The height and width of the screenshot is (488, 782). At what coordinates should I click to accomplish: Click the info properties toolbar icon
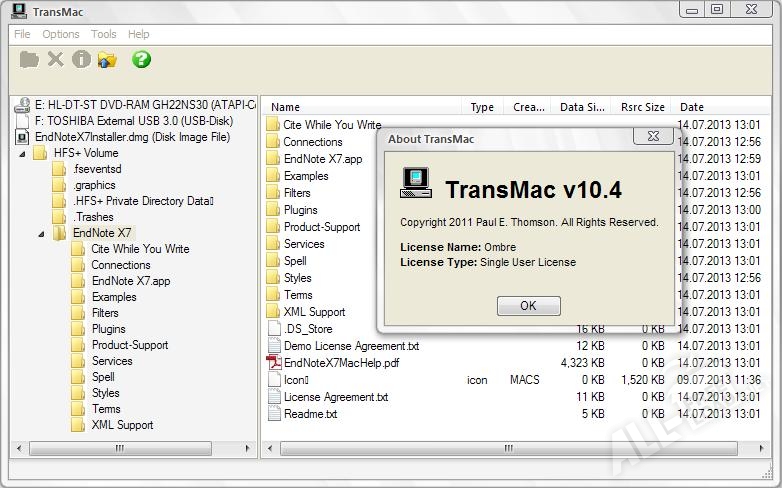(81, 60)
